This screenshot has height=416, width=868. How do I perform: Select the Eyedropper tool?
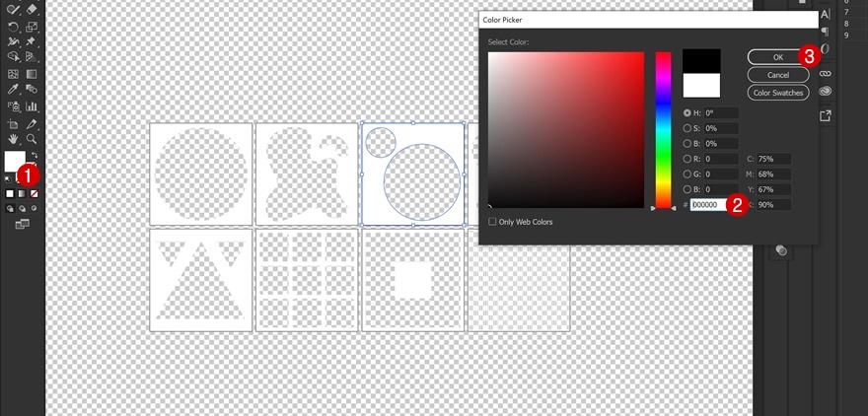pyautogui.click(x=13, y=89)
